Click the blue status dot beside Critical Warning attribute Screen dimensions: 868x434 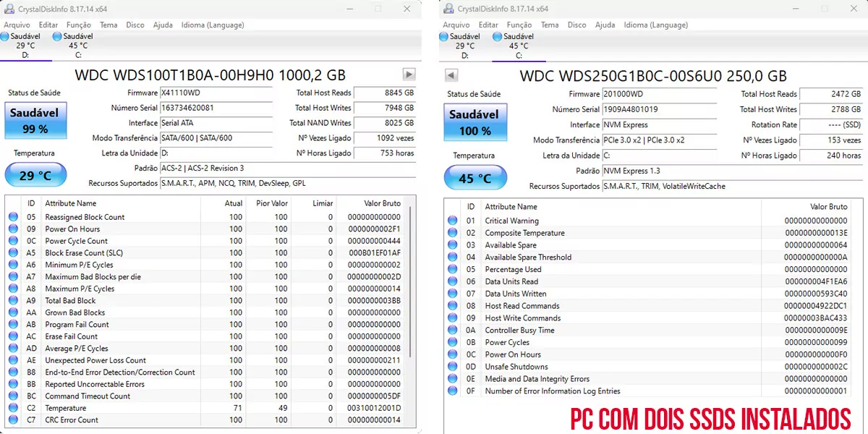tap(452, 221)
